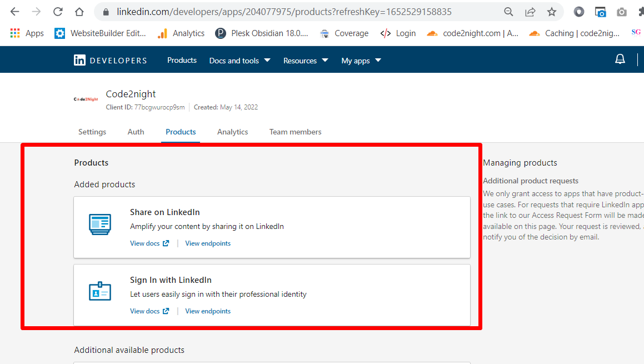Expand the My apps dropdown

(x=361, y=61)
